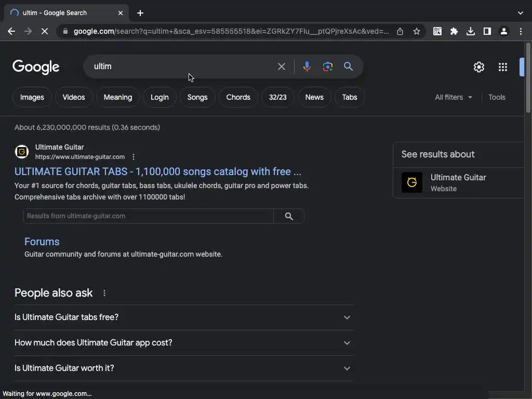Image resolution: width=532 pixels, height=399 pixels.
Task: Expand the tab search chevron
Action: pyautogui.click(x=521, y=13)
